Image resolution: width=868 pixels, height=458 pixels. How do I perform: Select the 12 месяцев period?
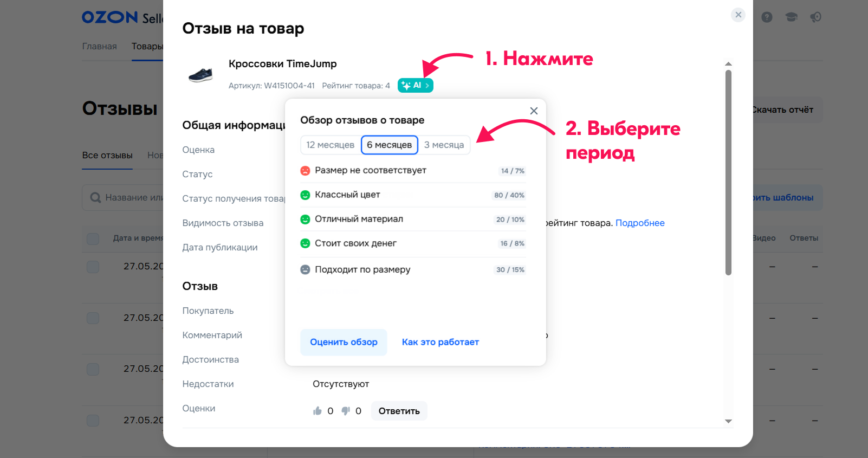click(330, 145)
